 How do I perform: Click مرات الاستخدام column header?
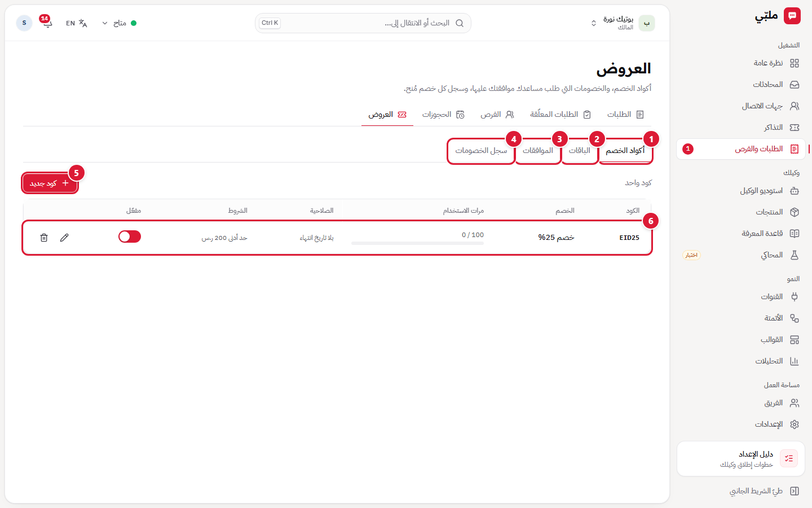[463, 211]
